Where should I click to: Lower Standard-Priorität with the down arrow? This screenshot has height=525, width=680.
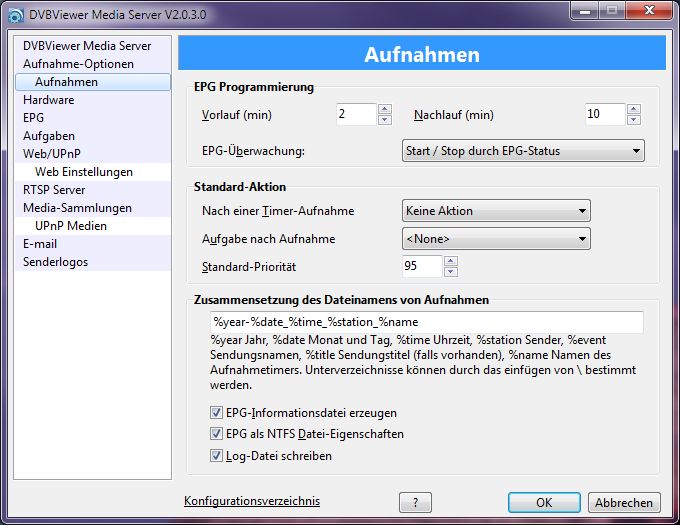450,272
